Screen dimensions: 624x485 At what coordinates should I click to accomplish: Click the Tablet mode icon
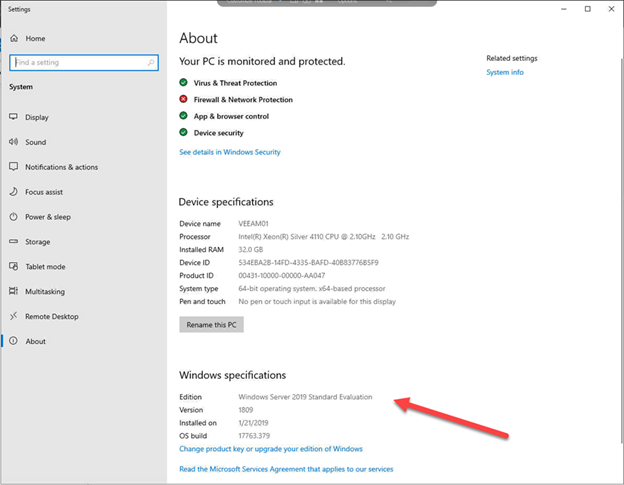point(14,266)
